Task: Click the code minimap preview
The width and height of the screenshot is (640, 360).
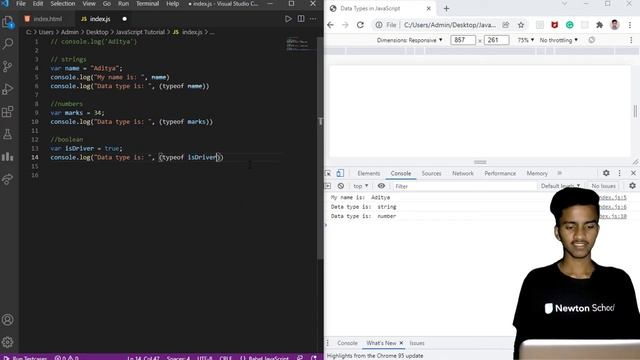Action: click(300, 44)
